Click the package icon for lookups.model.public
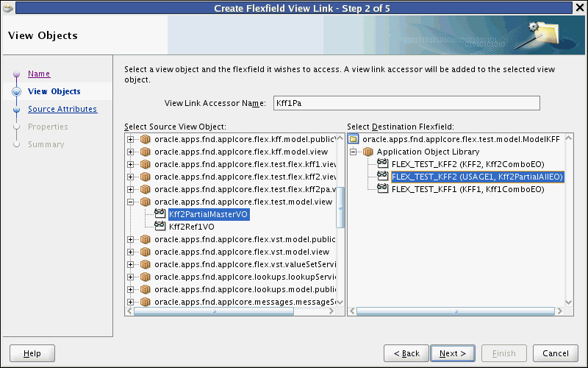Screen dimensions: 588x368 tap(145, 289)
